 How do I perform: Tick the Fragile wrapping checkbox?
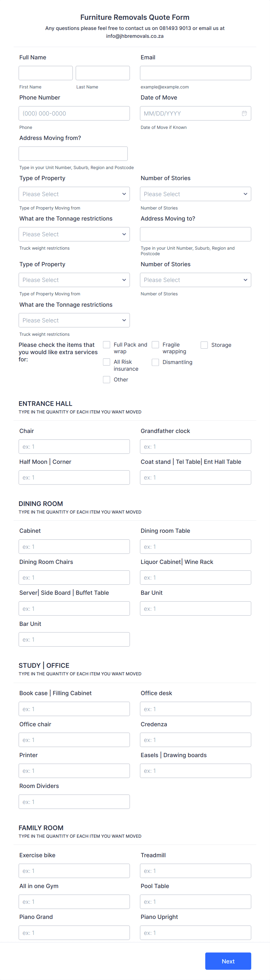click(x=155, y=345)
